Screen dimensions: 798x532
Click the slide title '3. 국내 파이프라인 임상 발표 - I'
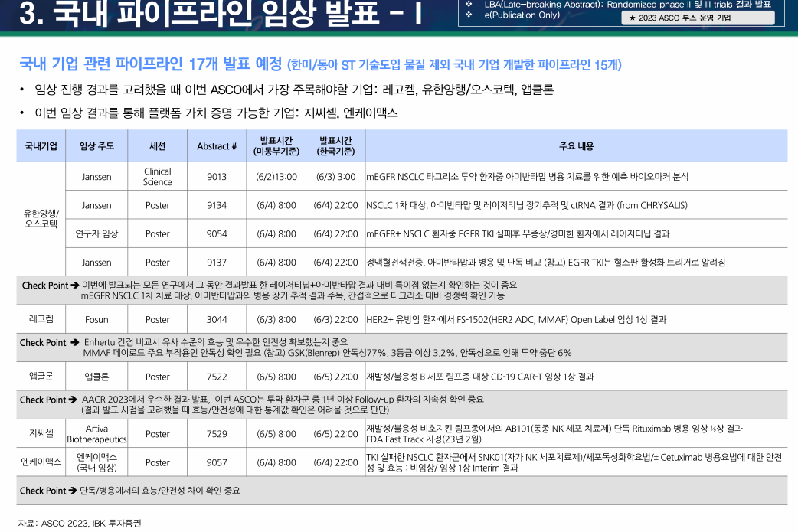(221, 13)
